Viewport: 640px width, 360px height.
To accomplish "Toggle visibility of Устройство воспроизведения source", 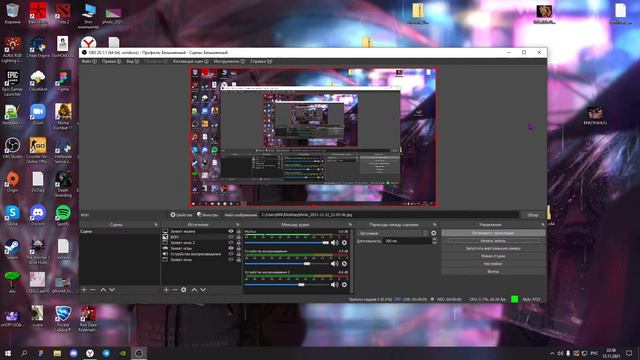I will 231,254.
